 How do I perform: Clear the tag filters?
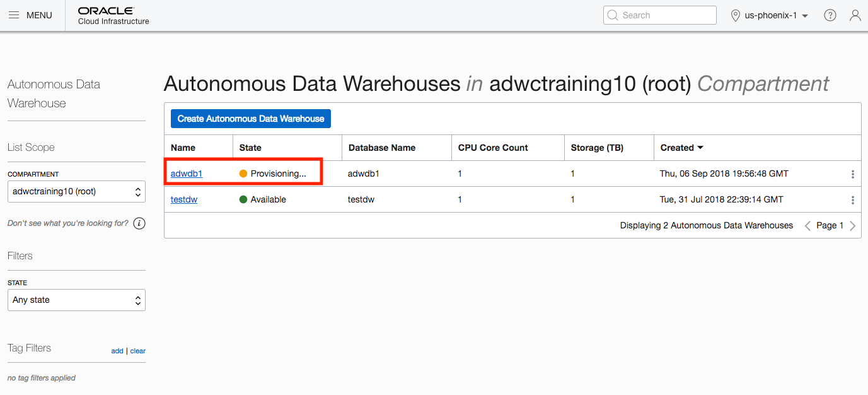tap(138, 351)
